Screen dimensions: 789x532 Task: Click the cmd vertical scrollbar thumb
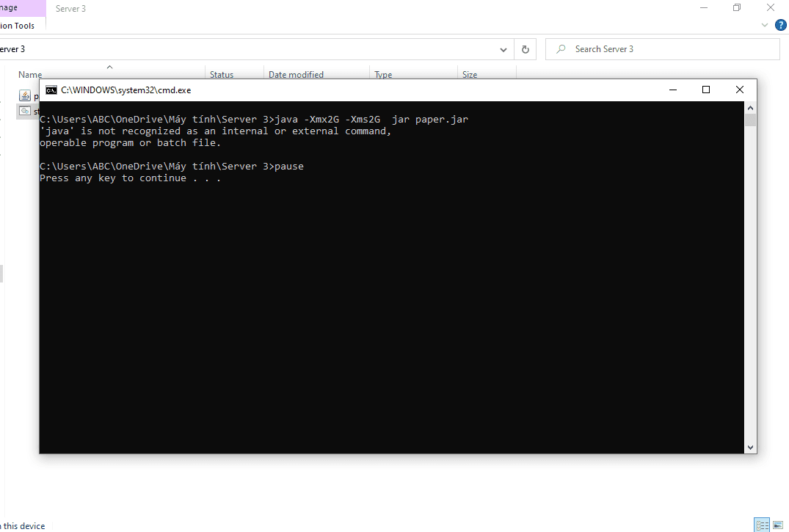click(x=750, y=120)
